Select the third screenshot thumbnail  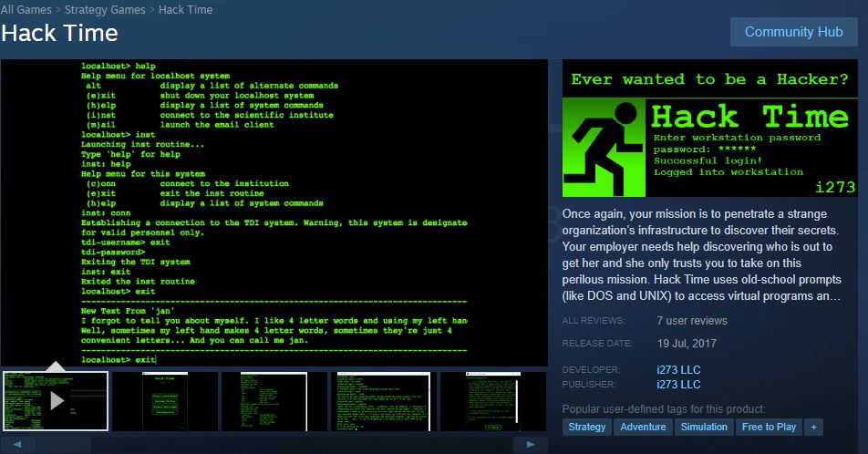pos(274,401)
